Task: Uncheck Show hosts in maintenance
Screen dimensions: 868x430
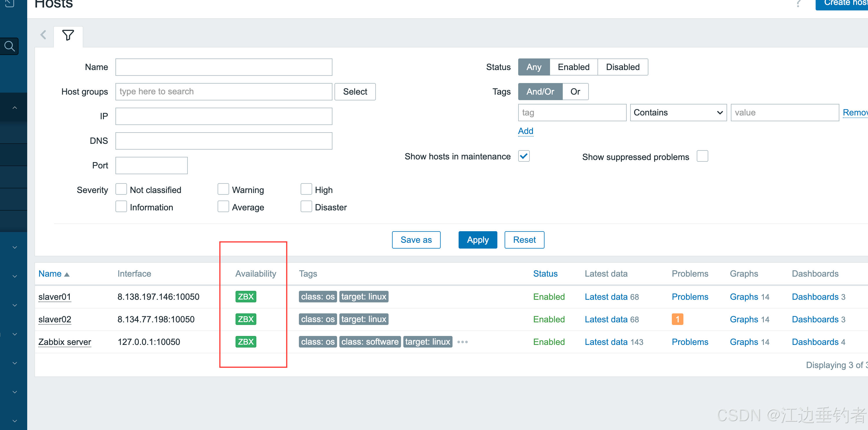Action: coord(524,156)
